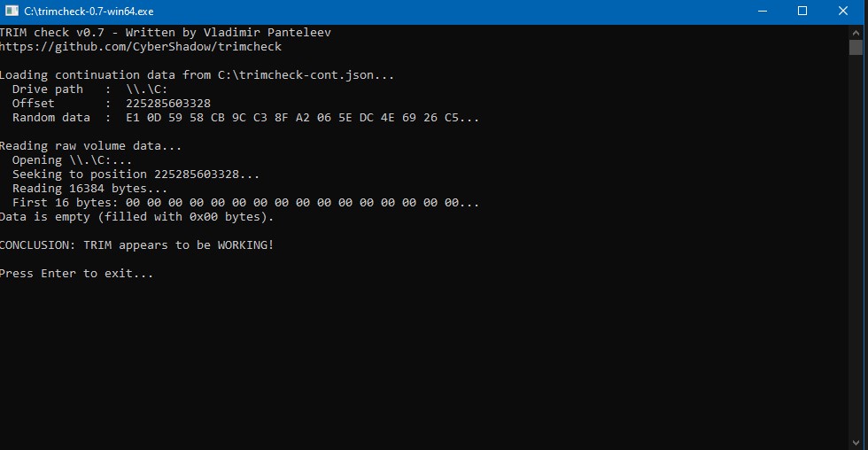Close the trimcheck console window

coord(844,12)
